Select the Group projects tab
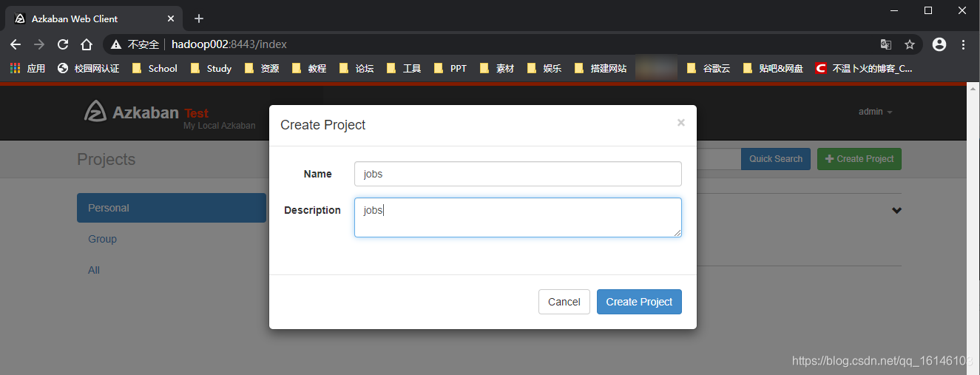Viewport: 980px width, 375px height. 102,239
